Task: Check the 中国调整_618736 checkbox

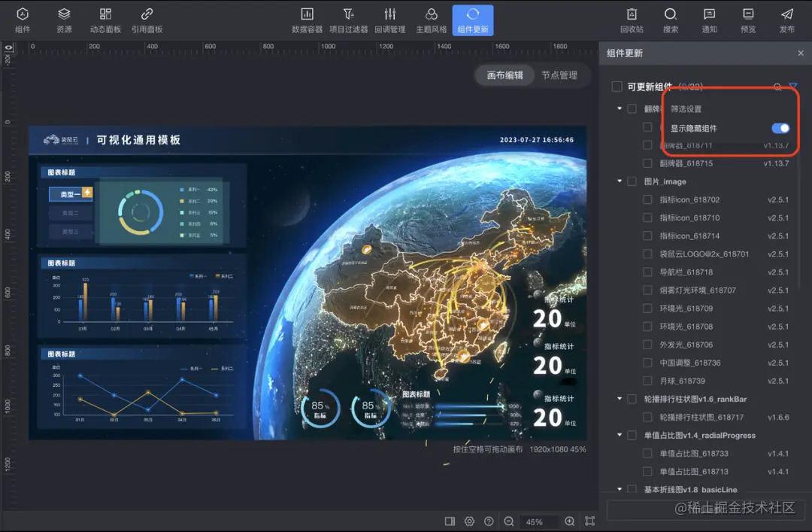Action: [647, 363]
